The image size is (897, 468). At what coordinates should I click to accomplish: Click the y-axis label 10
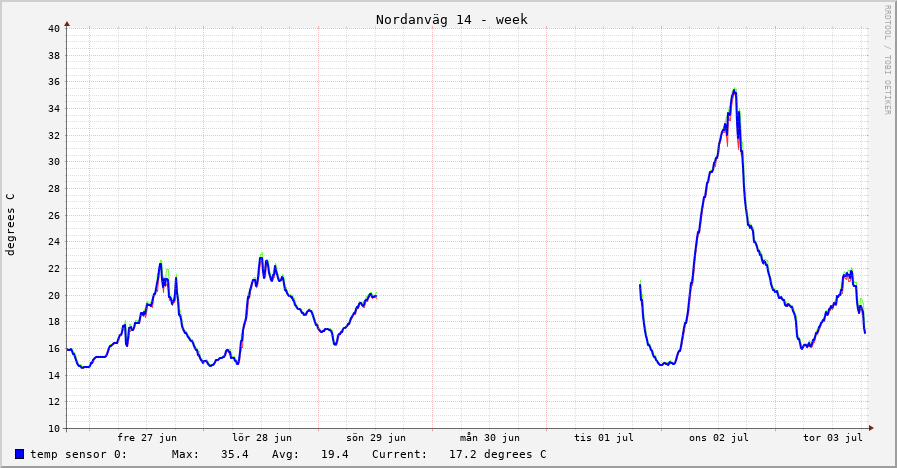click(x=54, y=429)
